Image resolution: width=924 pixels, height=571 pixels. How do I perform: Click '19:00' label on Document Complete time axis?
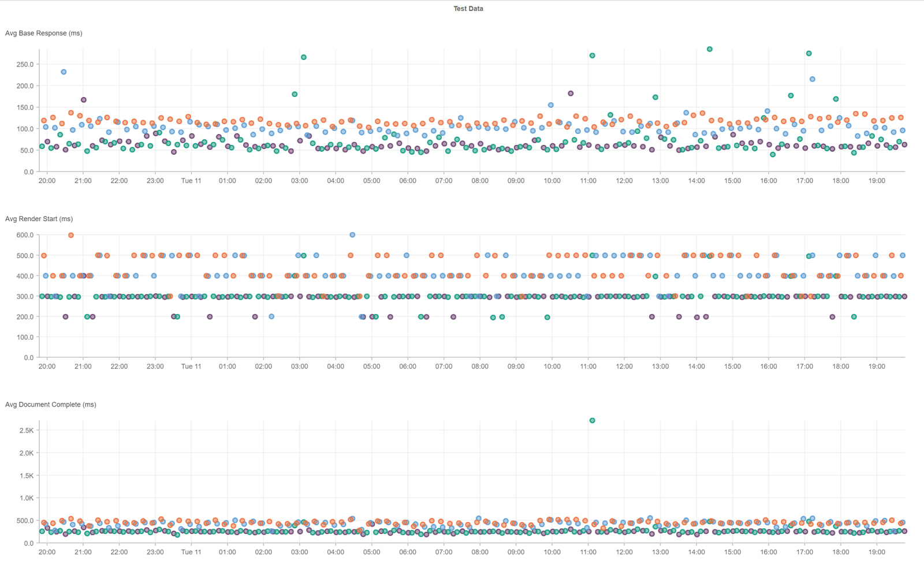click(877, 552)
